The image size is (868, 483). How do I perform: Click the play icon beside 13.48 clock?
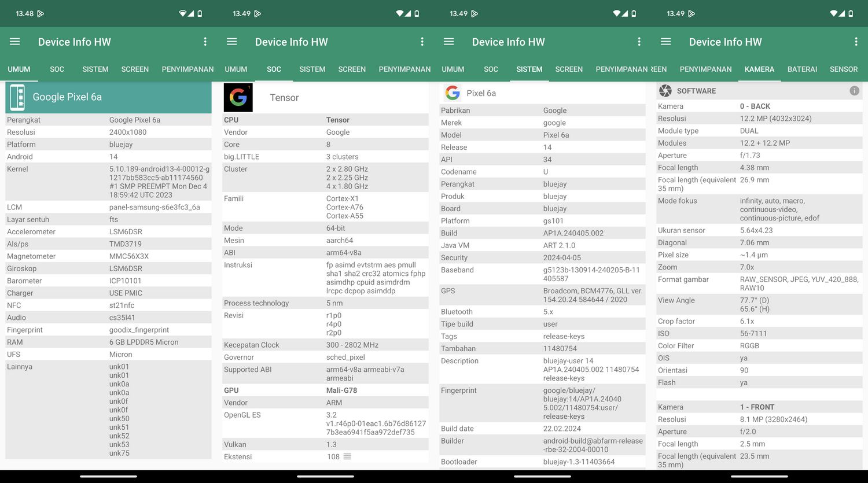pos(41,13)
